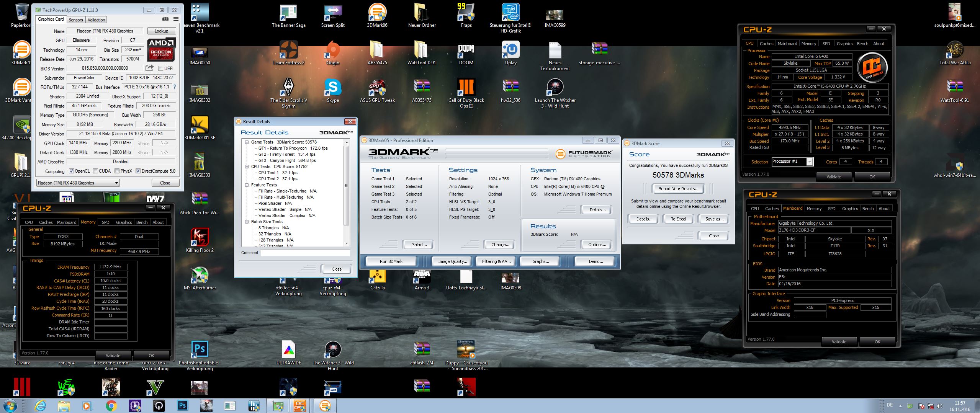The height and width of the screenshot is (413, 980).
Task: Click the Filtering & AA button
Action: 496,261
